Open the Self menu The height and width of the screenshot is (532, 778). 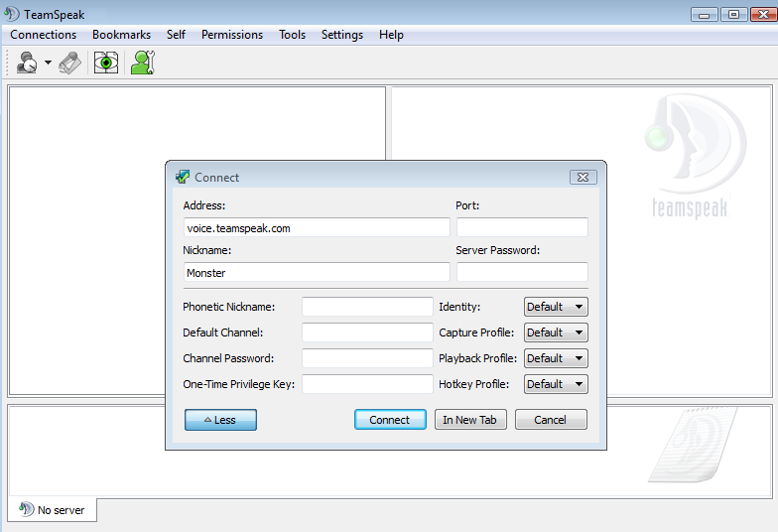(x=176, y=35)
